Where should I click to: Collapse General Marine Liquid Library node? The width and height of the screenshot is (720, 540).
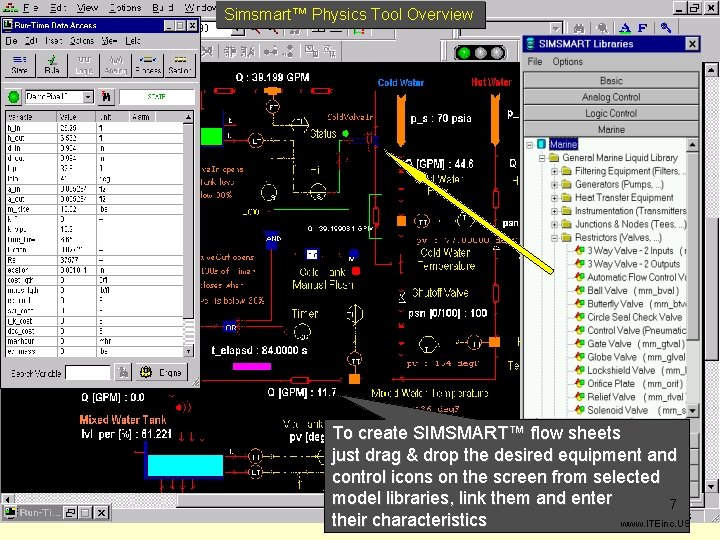click(x=542, y=158)
